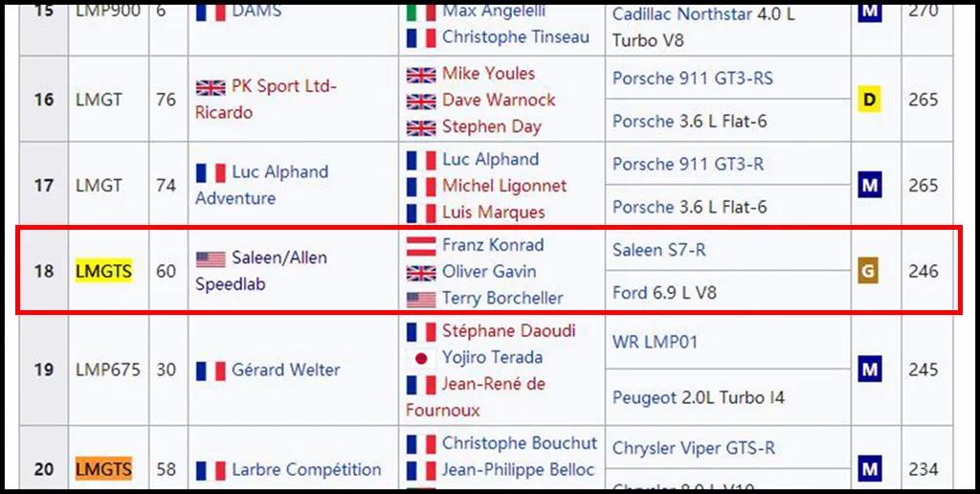Screen dimensions: 980x494
Task: Click the Larbre Compétition team link
Action: click(x=306, y=470)
